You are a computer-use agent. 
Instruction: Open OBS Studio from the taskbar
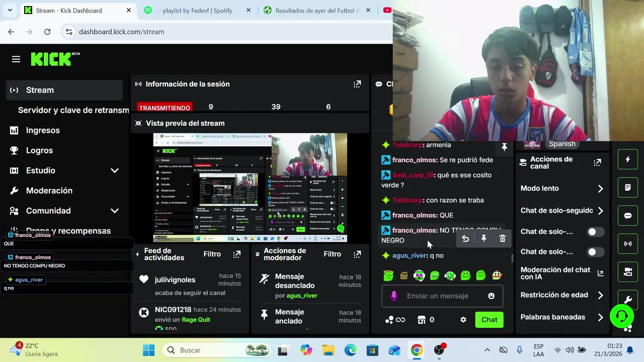click(440, 350)
